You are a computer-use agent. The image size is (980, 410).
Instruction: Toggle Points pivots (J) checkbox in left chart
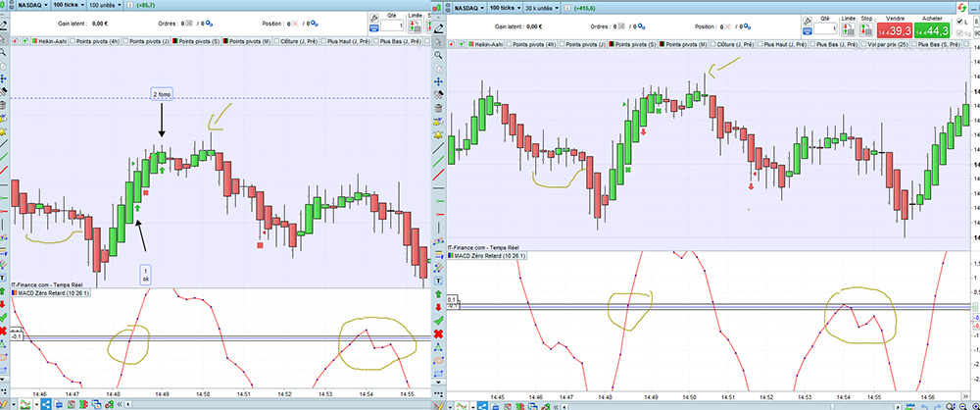tap(125, 41)
